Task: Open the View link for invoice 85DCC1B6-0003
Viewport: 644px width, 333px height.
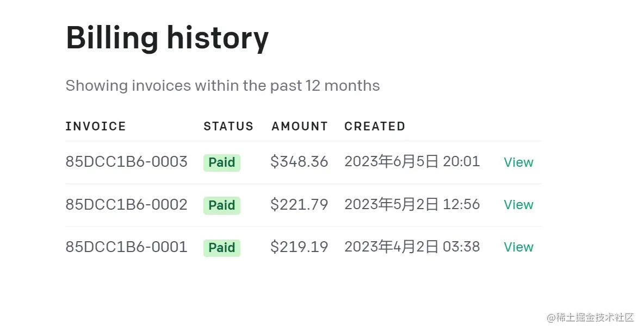Action: pos(518,162)
